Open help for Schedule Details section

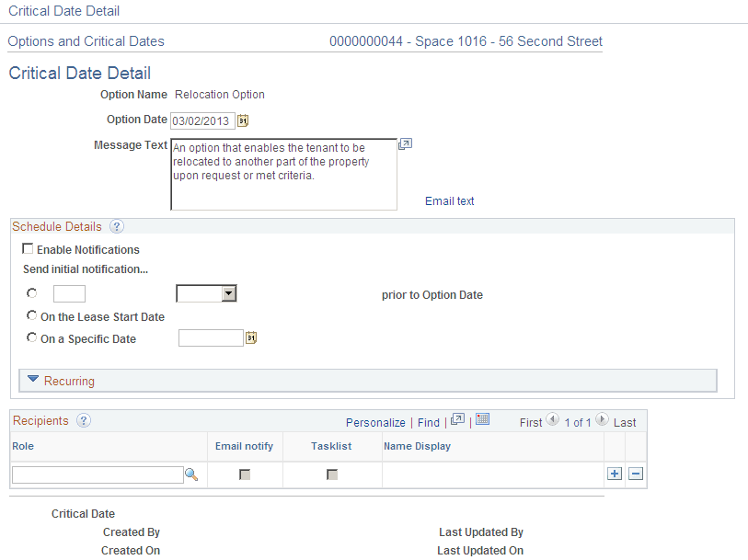pyautogui.click(x=115, y=226)
